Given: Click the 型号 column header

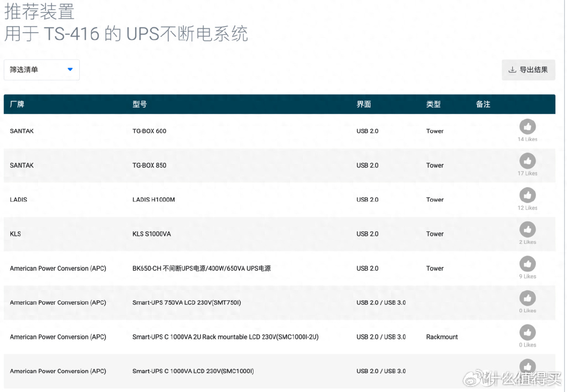Looking at the screenshot, I should [140, 104].
